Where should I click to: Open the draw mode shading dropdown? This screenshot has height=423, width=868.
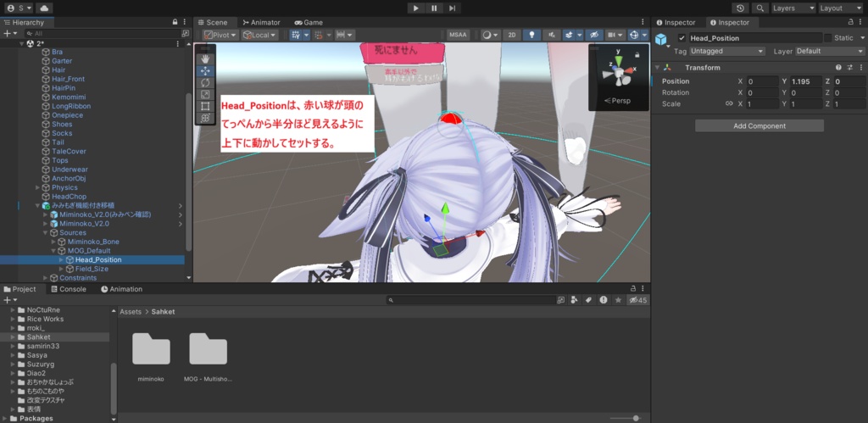tap(489, 35)
